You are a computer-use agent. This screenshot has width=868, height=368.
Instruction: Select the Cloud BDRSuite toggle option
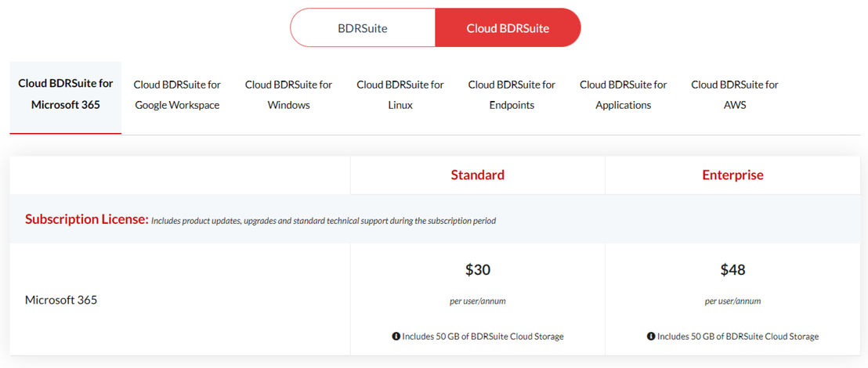(x=508, y=28)
